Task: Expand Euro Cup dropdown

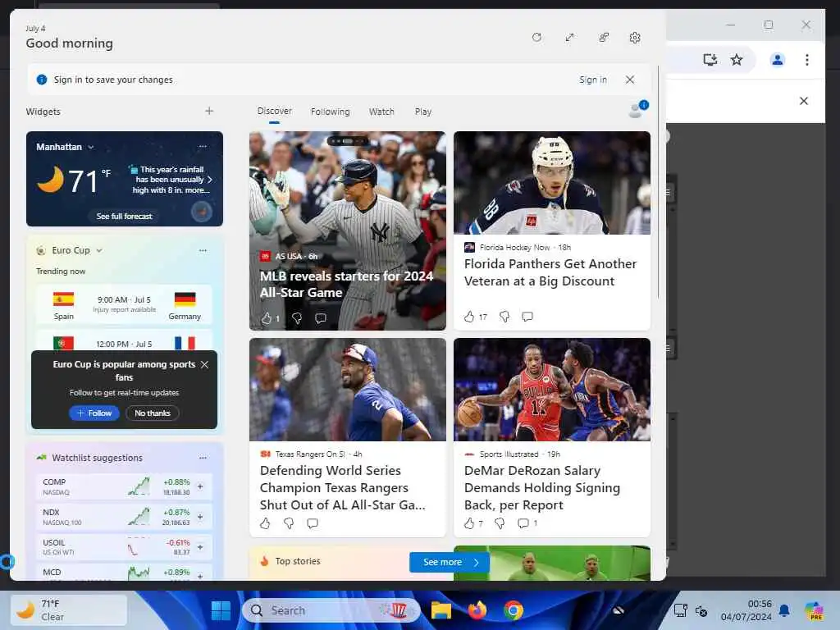Action: (99, 250)
